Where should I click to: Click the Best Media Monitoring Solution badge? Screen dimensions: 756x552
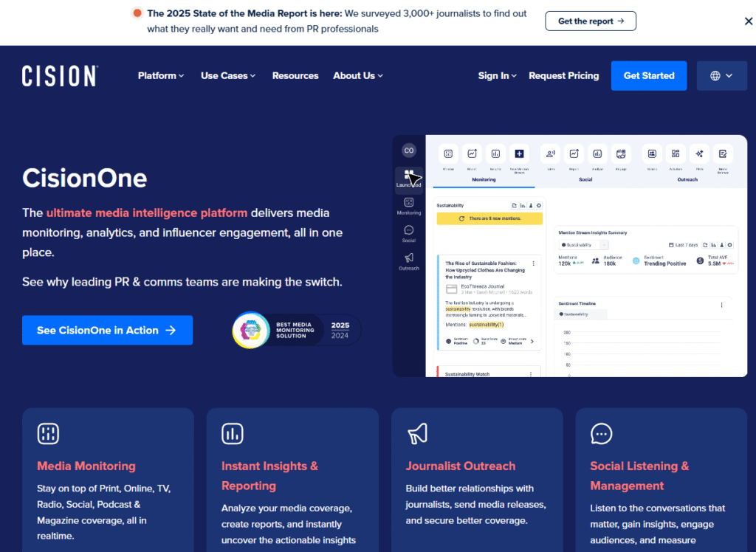(297, 330)
